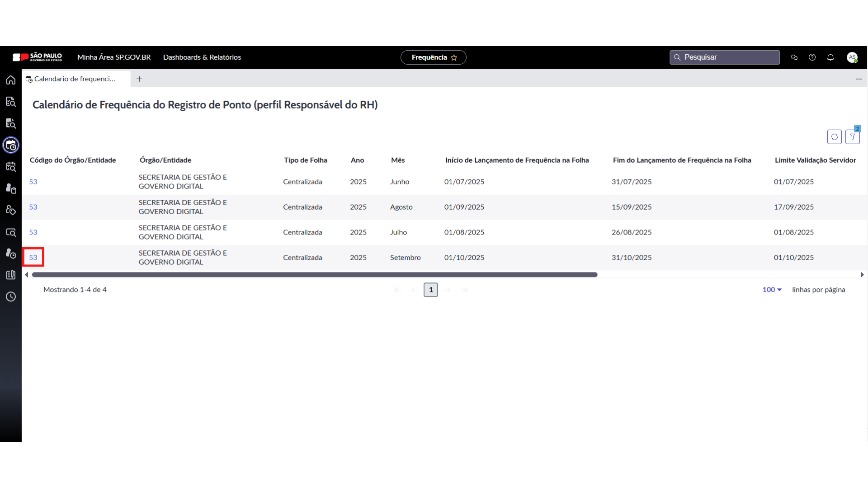Open the notifications bell icon
Image resolution: width=868 pixels, height=488 pixels.
pyautogui.click(x=830, y=57)
